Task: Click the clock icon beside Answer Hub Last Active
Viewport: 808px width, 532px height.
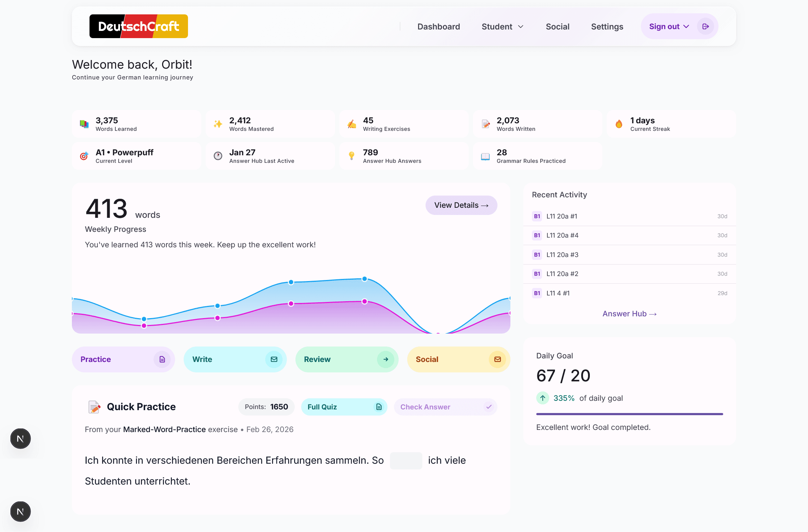Action: [218, 156]
